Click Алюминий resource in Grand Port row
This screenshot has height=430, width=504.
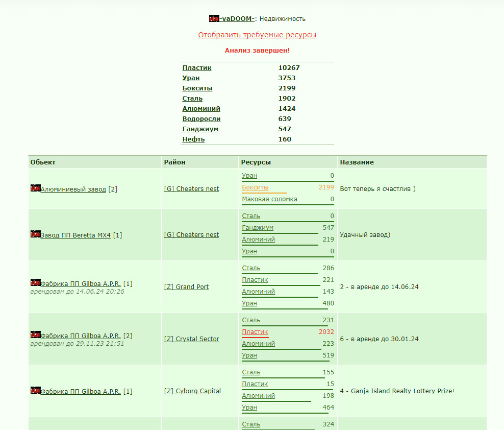pyautogui.click(x=259, y=292)
